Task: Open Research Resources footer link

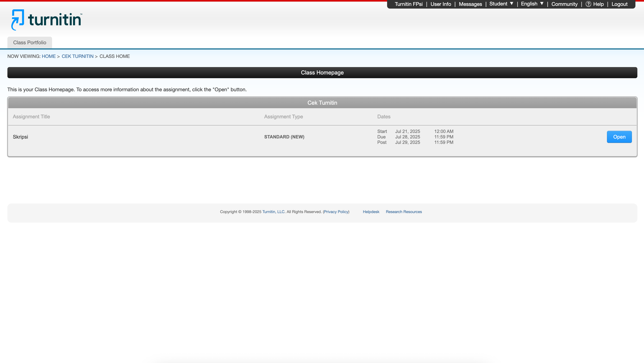Action: (403, 212)
